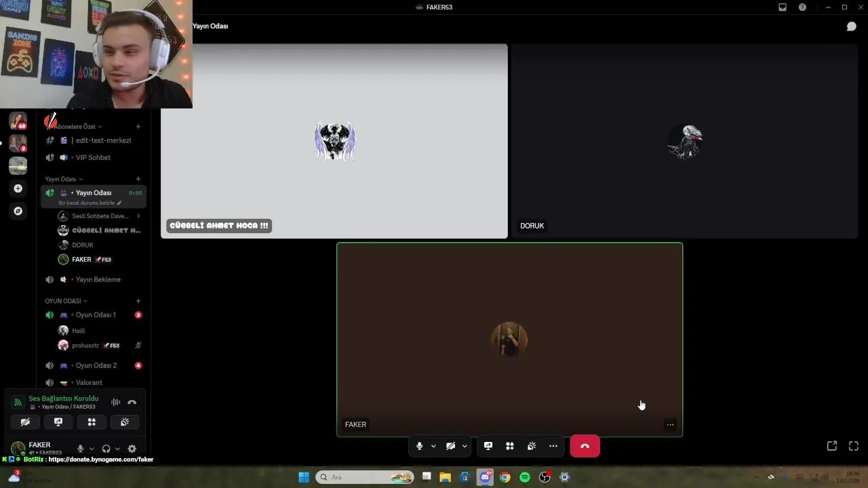
Task: Open user settings gear
Action: coord(132,449)
